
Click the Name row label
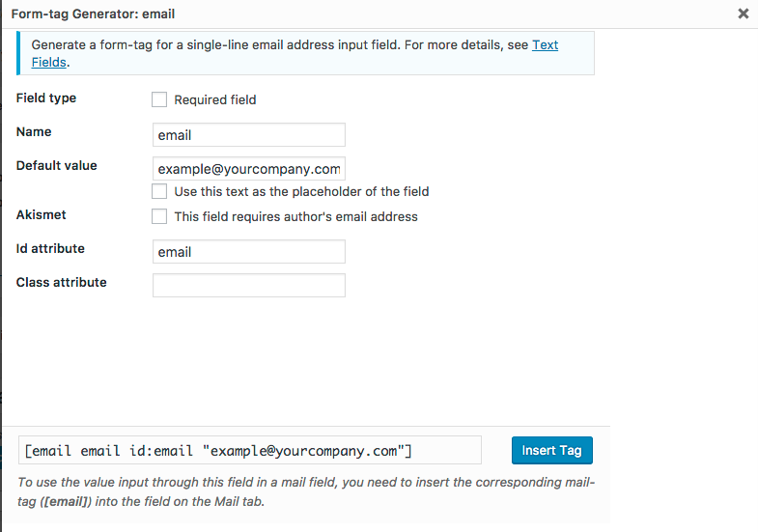[34, 132]
